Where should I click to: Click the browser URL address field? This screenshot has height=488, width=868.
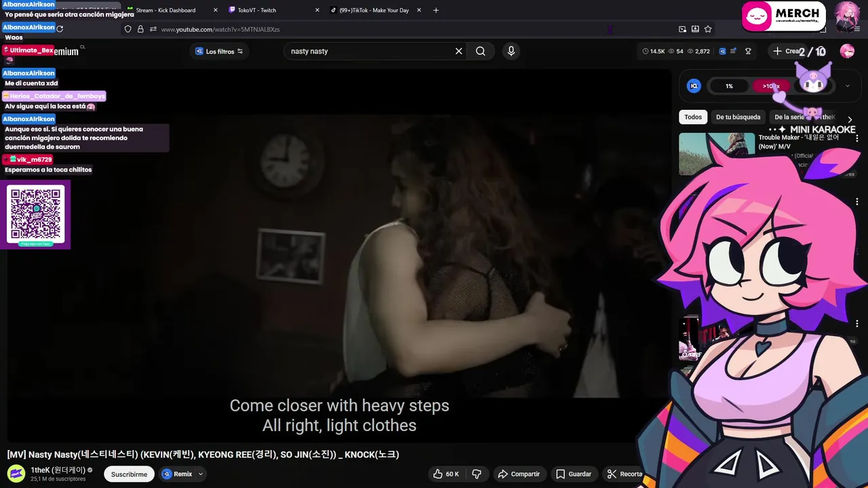(407, 29)
